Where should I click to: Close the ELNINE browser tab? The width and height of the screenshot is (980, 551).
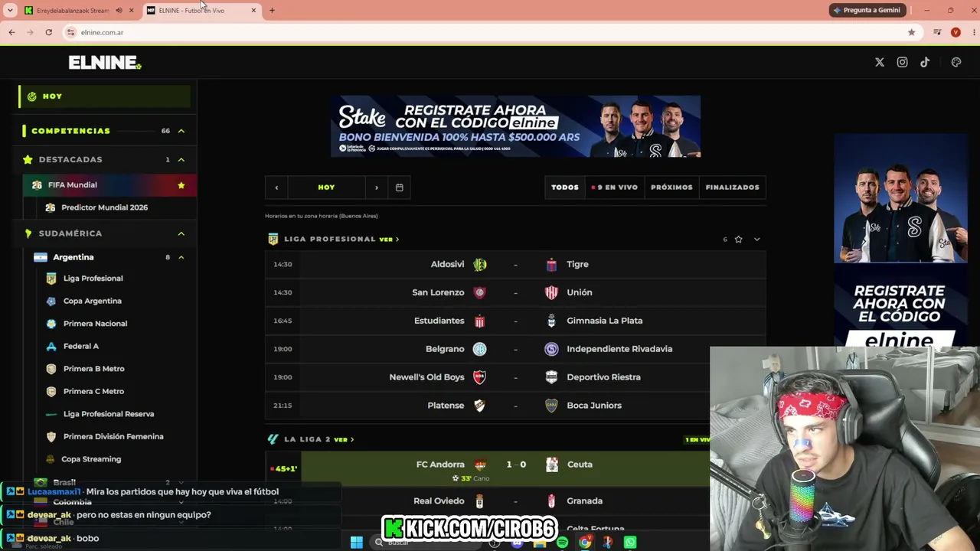(253, 11)
